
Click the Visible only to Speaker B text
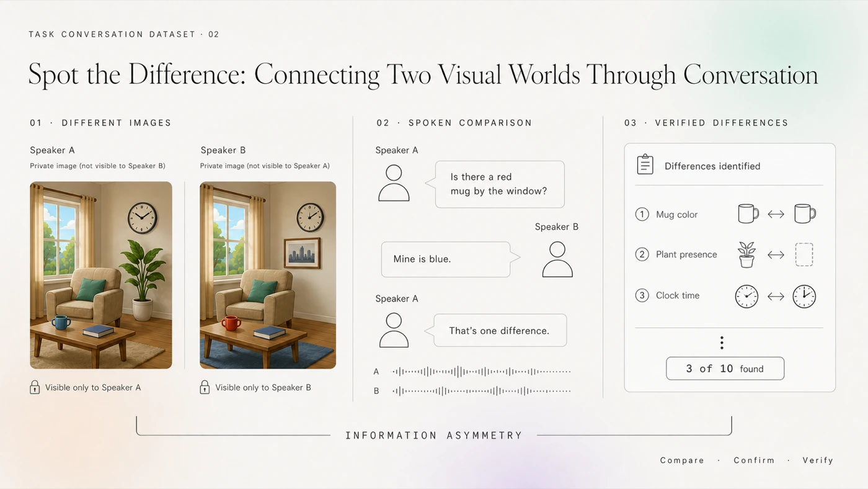[x=263, y=388]
